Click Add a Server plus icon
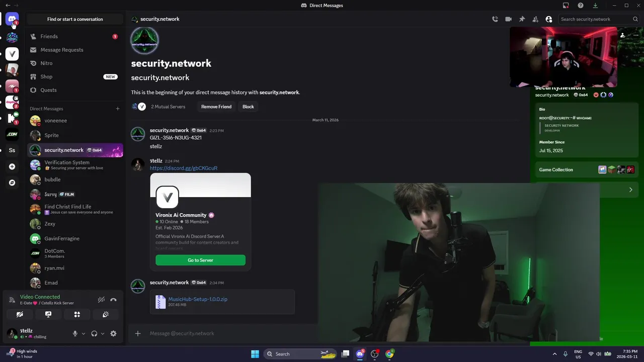The width and height of the screenshot is (644, 362). [x=12, y=166]
